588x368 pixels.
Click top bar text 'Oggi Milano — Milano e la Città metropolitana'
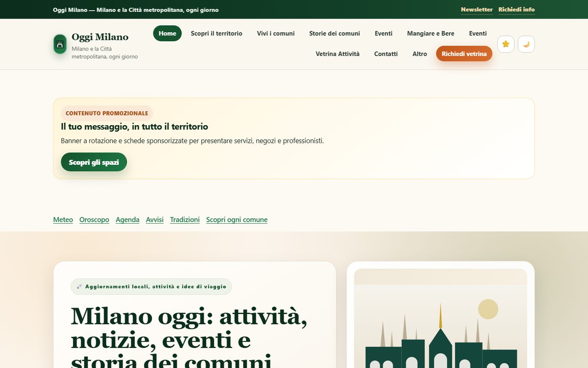click(x=136, y=10)
